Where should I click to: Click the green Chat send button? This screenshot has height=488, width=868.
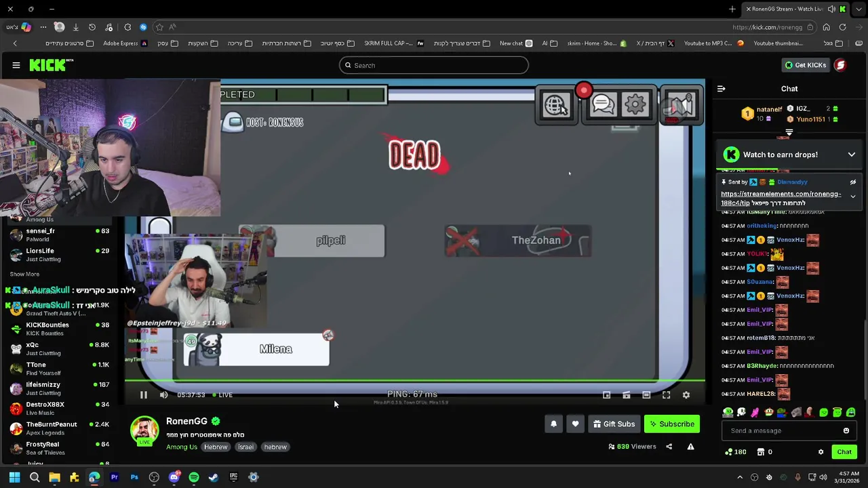pyautogui.click(x=844, y=452)
